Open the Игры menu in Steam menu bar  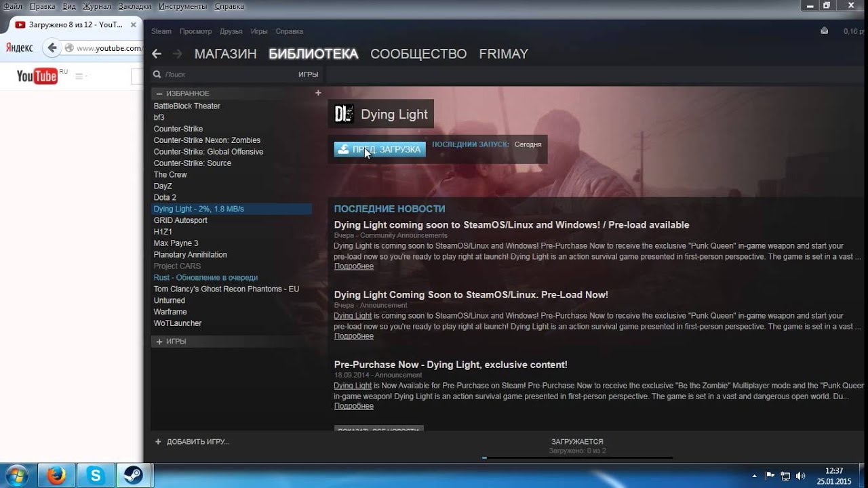pyautogui.click(x=259, y=31)
